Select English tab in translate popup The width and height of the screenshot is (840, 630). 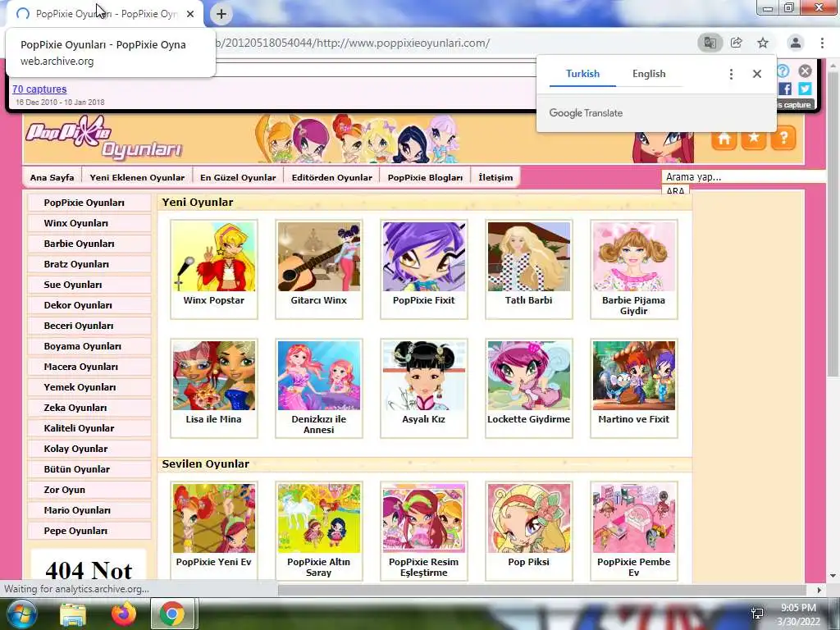pyautogui.click(x=649, y=74)
